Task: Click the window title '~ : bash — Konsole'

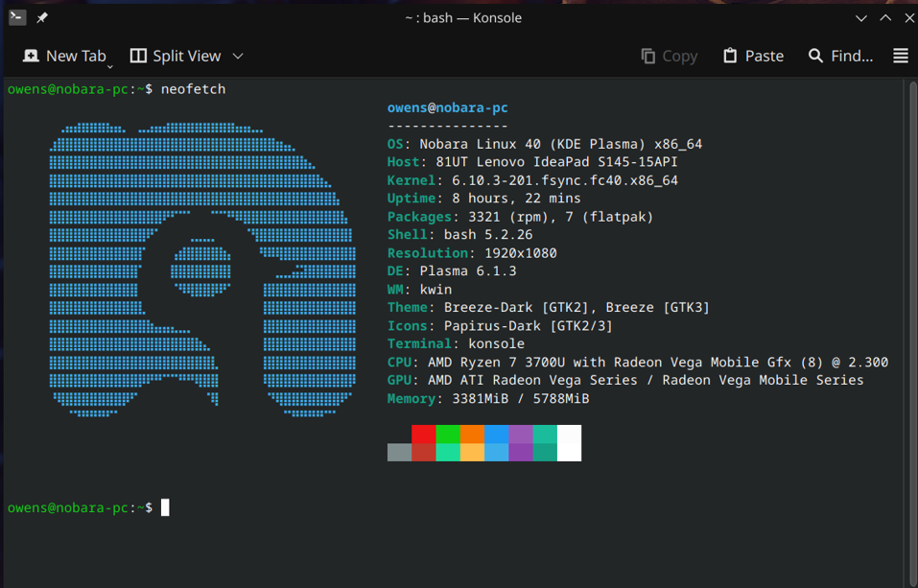Action: point(463,18)
